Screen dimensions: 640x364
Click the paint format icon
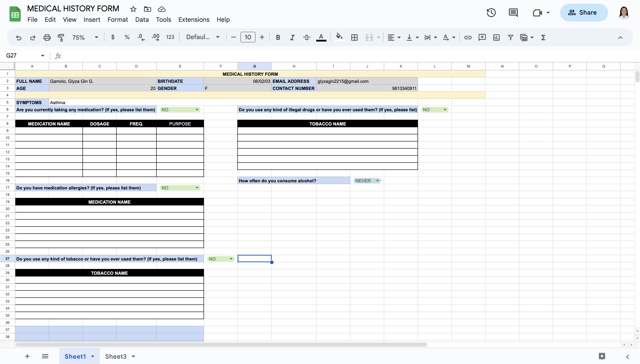[x=61, y=38]
